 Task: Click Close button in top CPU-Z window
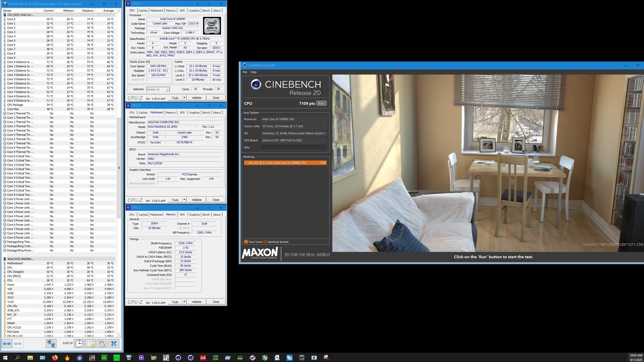216,98
